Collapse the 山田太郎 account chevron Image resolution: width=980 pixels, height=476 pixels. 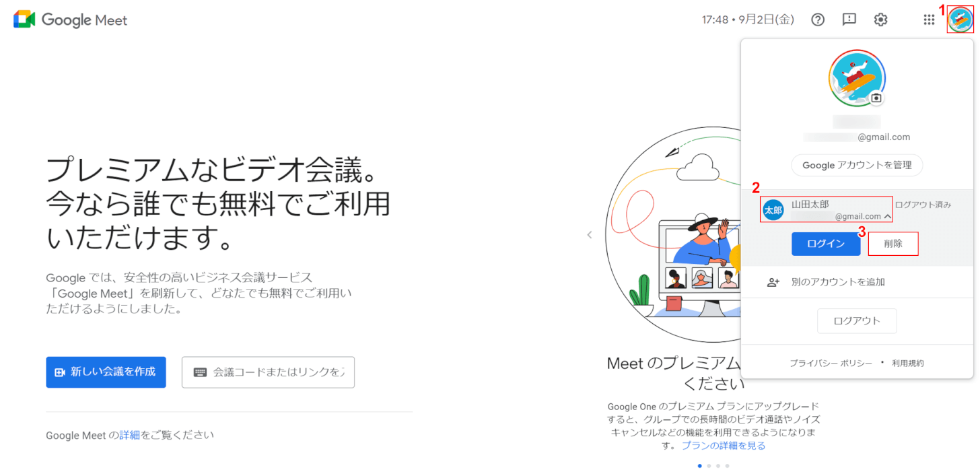[888, 217]
